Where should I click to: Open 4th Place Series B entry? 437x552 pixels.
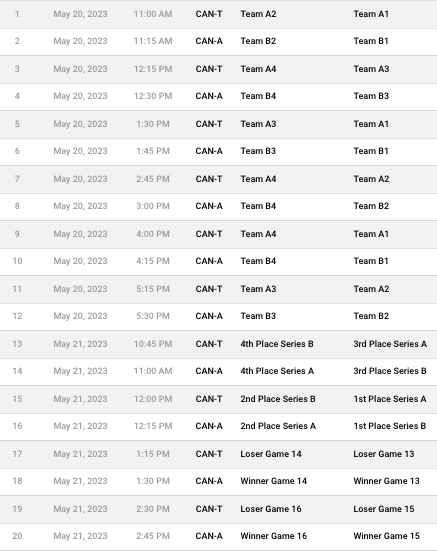click(x=277, y=344)
